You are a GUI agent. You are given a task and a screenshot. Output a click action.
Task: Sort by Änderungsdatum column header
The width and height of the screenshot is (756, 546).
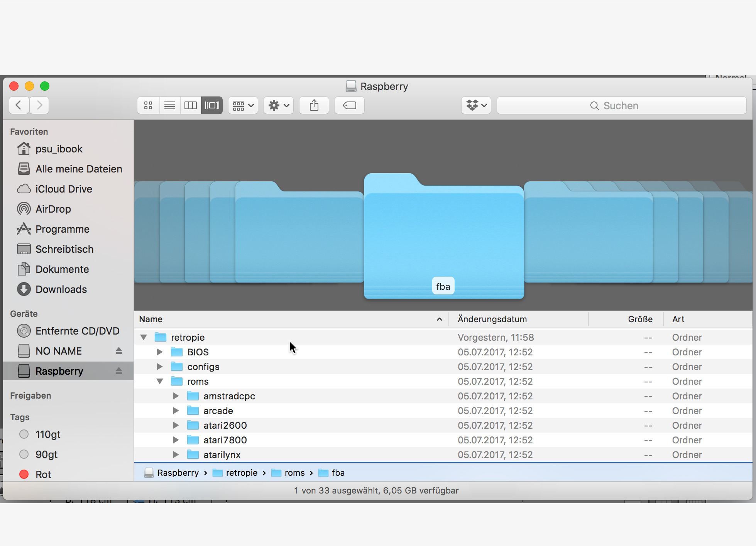click(x=492, y=319)
